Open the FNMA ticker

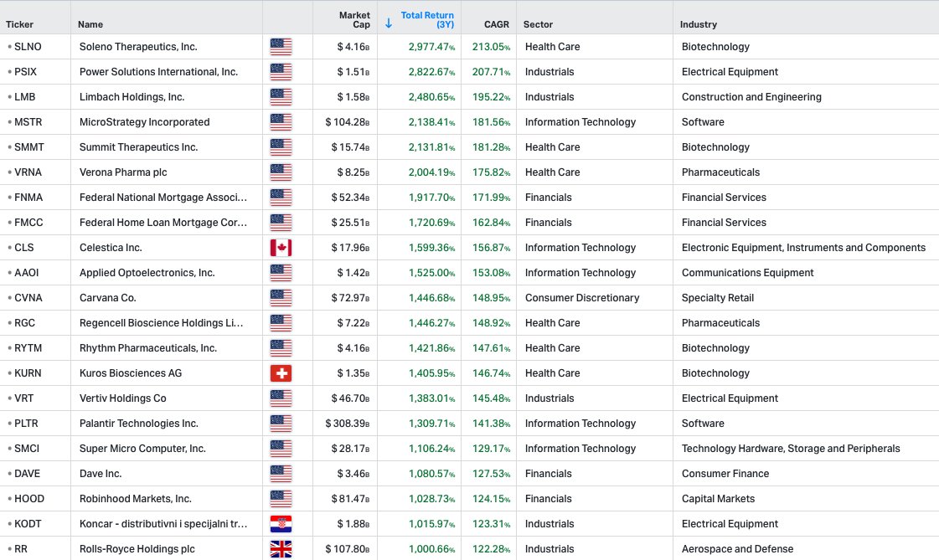(x=28, y=198)
